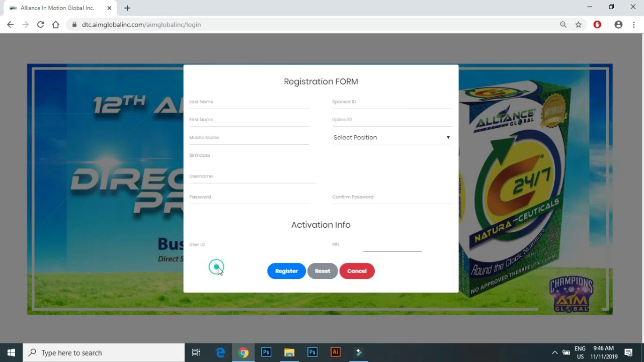Submit the form with Register
Screen dimensions: 644x362
pyautogui.click(x=286, y=271)
